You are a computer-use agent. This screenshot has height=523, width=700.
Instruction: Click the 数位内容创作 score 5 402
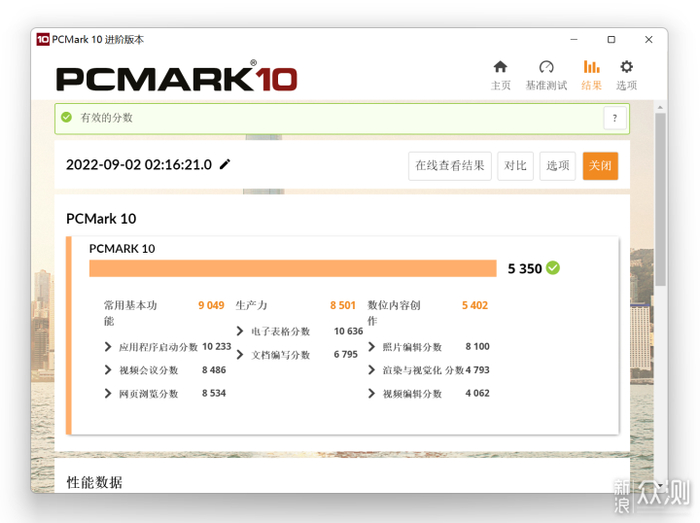click(x=475, y=306)
